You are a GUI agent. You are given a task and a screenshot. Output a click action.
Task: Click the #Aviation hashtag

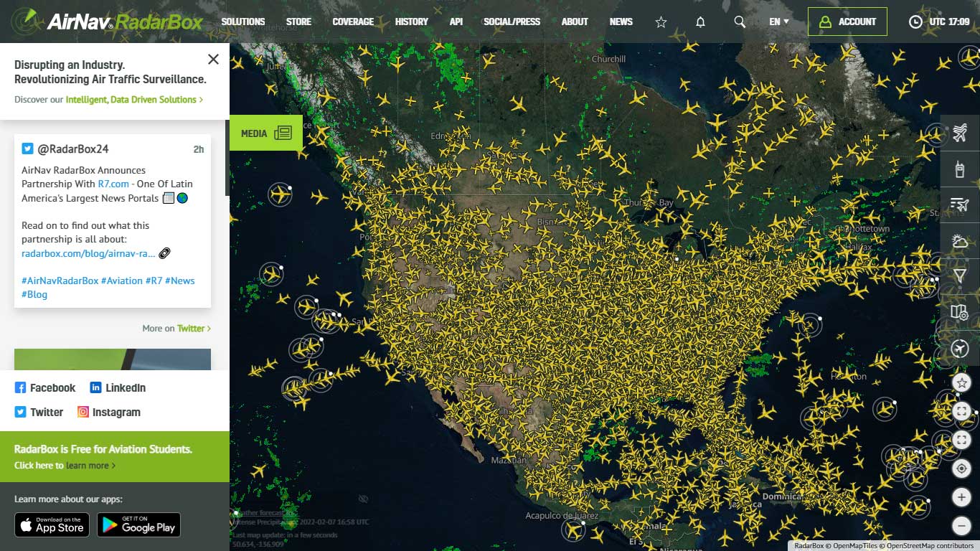122,281
